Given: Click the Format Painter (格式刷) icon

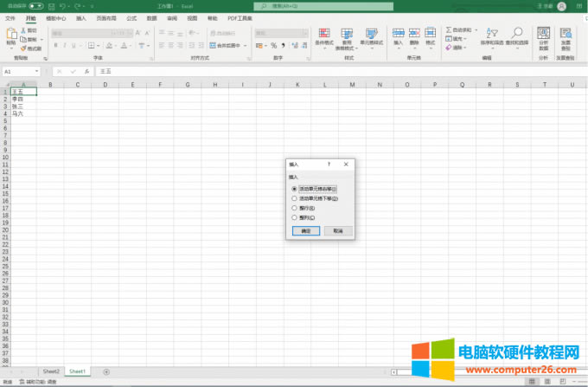Looking at the screenshot, I should tap(32, 49).
